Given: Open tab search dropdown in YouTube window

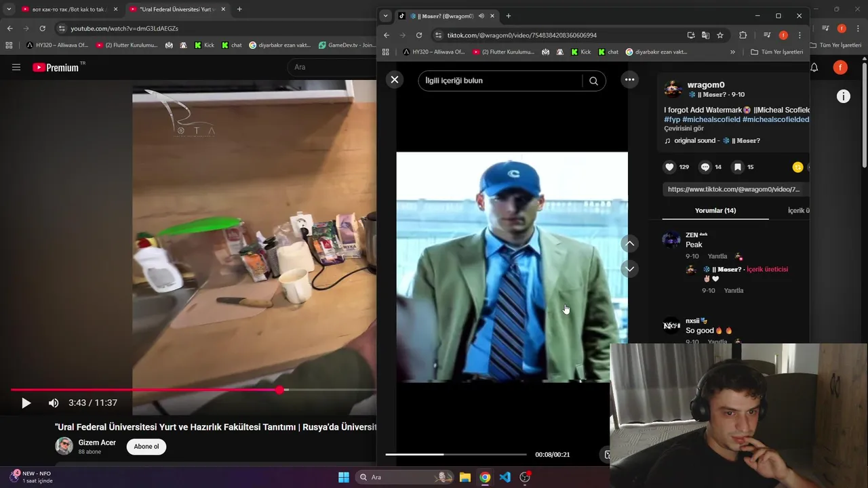Looking at the screenshot, I should tap(9, 9).
